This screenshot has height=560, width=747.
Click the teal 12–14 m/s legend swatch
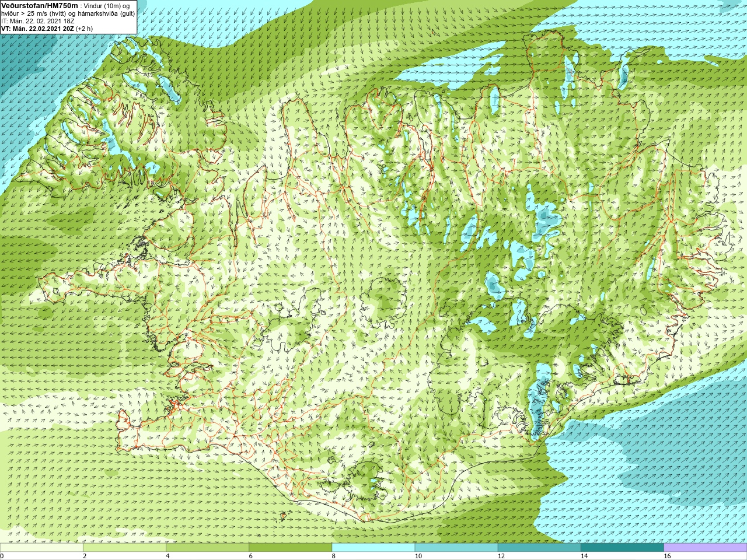tap(539, 548)
